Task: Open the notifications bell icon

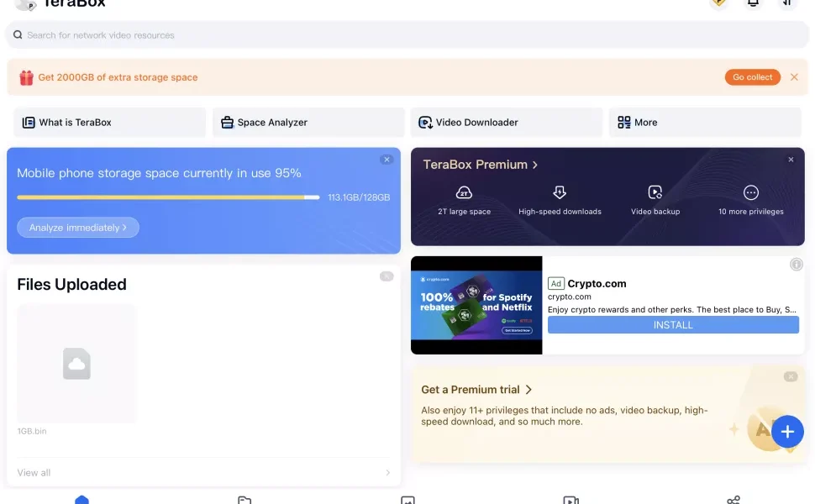Action: 753,3
